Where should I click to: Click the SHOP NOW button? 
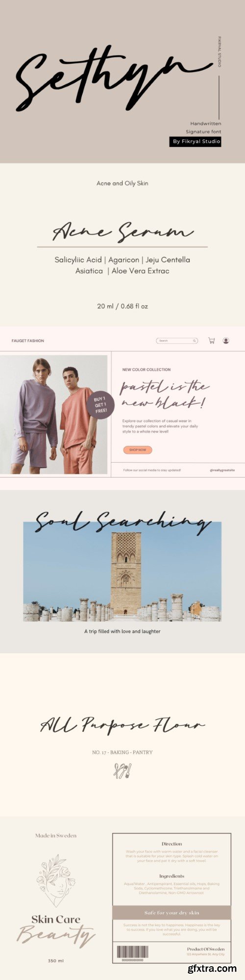click(138, 450)
